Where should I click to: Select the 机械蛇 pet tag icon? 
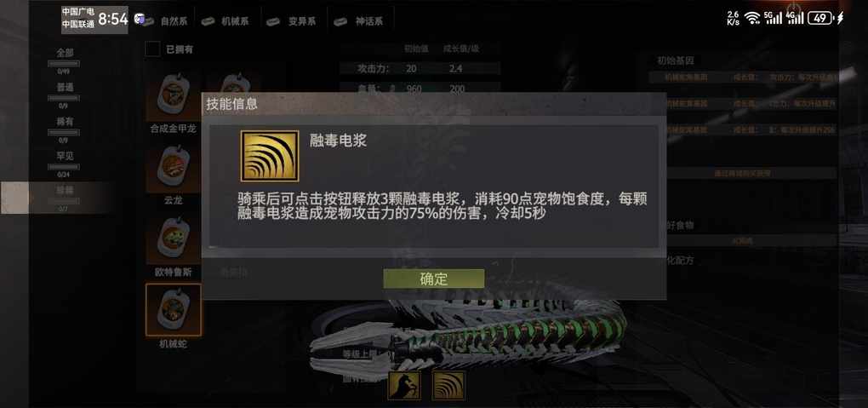click(x=174, y=309)
